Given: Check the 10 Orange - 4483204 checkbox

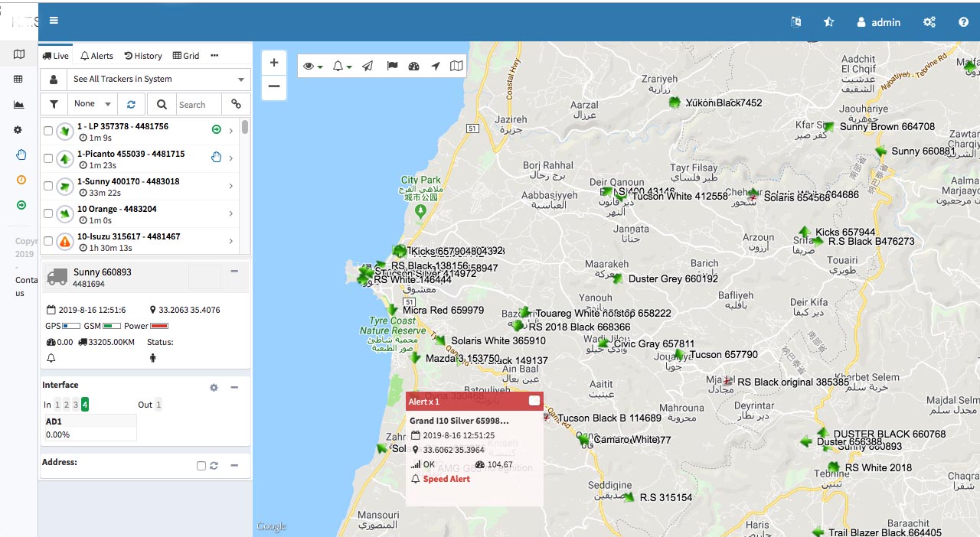Looking at the screenshot, I should 48,213.
